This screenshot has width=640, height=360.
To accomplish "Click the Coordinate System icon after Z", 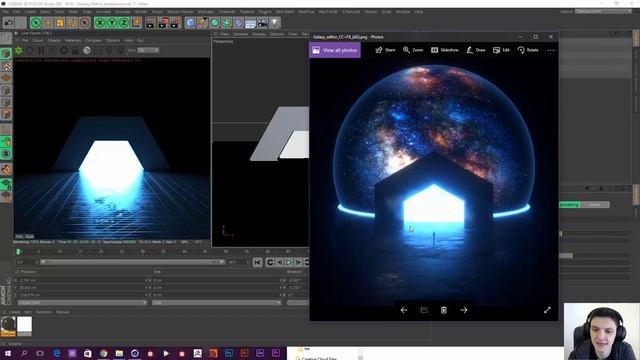I will (x=136, y=23).
